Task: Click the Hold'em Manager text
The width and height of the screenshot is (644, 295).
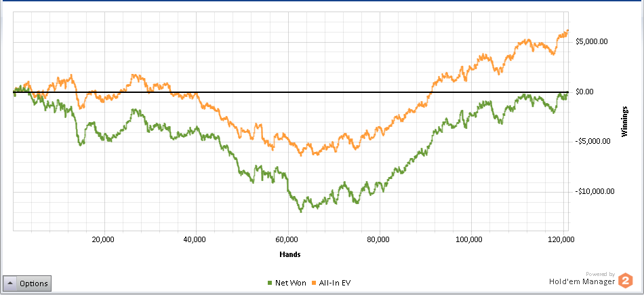Action: pyautogui.click(x=582, y=281)
